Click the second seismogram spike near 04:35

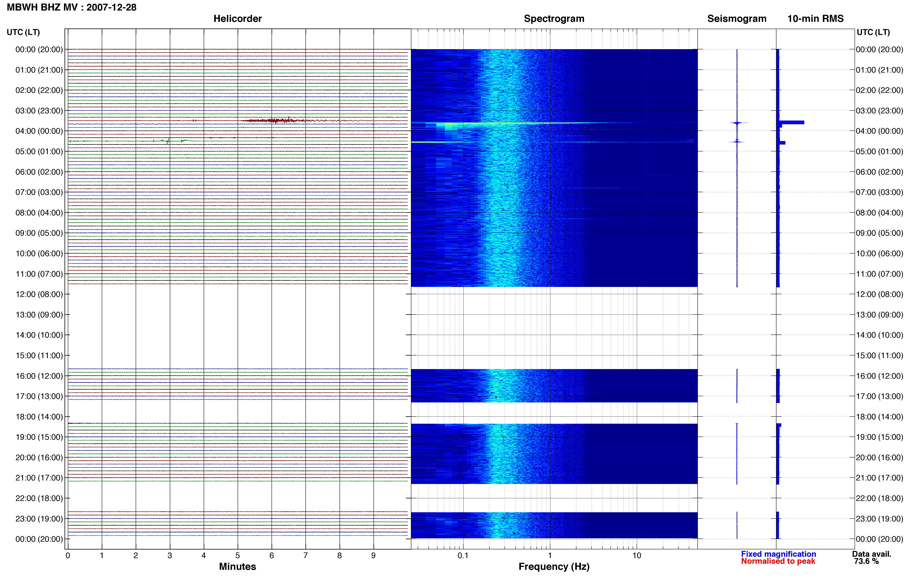pyautogui.click(x=737, y=142)
